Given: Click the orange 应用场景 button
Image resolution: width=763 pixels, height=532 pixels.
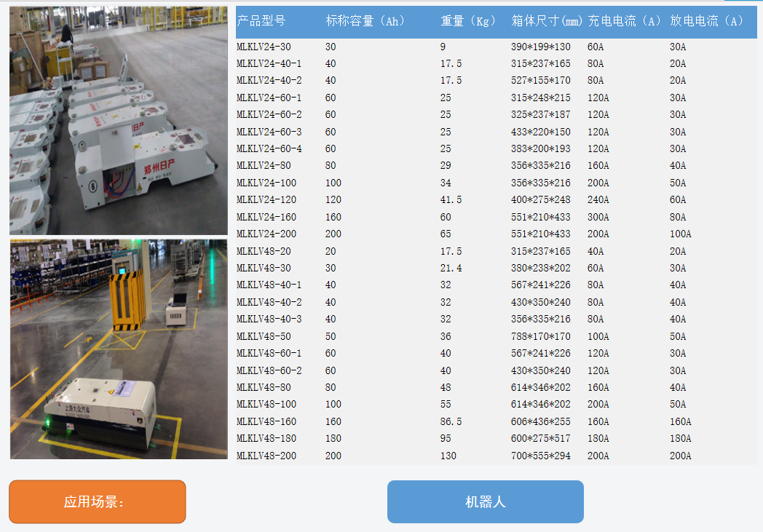Looking at the screenshot, I should click(x=98, y=502).
